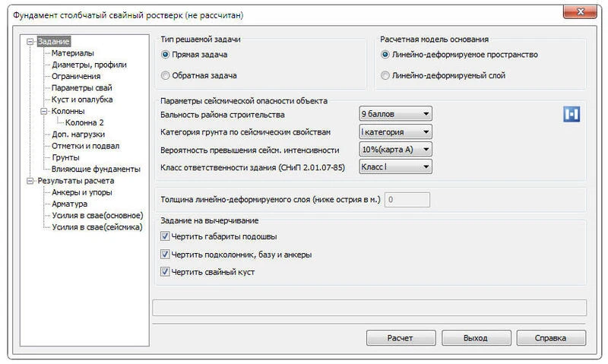Click the layer thickness input field
The height and width of the screenshot is (364, 608).
[x=408, y=200]
